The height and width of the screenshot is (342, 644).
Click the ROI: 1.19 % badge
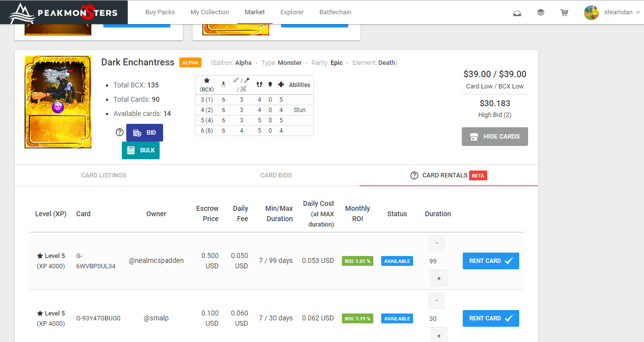tap(358, 318)
